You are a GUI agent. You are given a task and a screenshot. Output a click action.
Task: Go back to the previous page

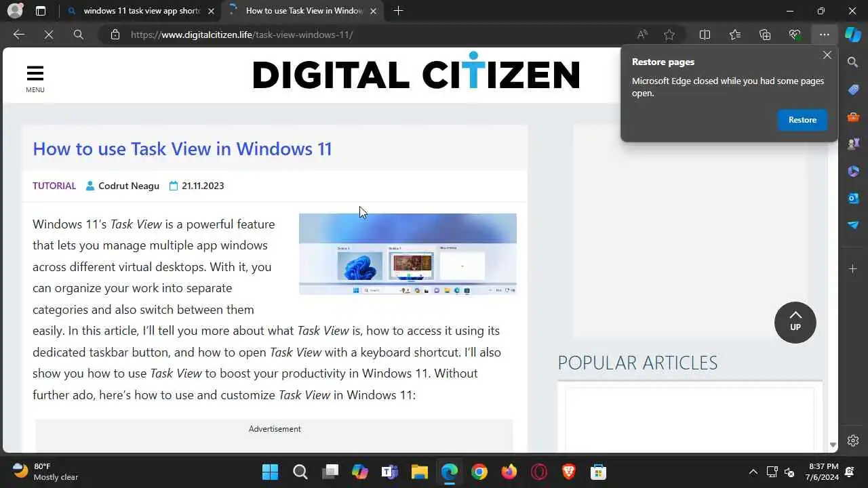[x=19, y=35]
